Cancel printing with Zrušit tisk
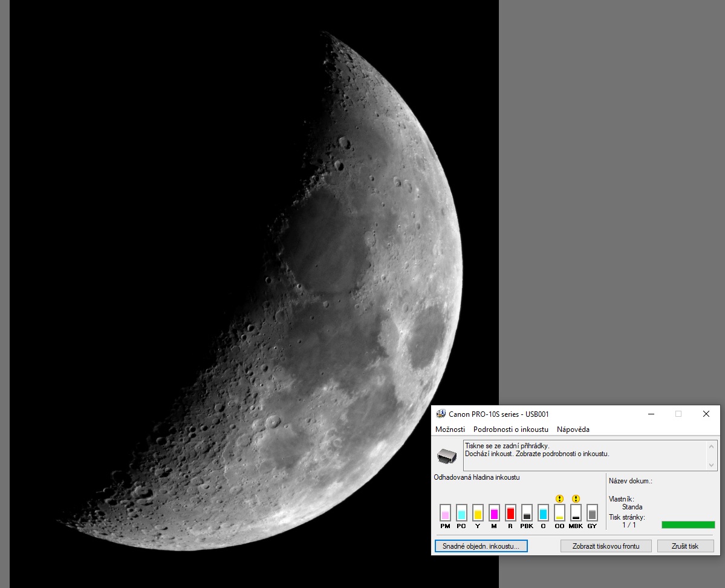This screenshot has height=588, width=725. [685, 546]
